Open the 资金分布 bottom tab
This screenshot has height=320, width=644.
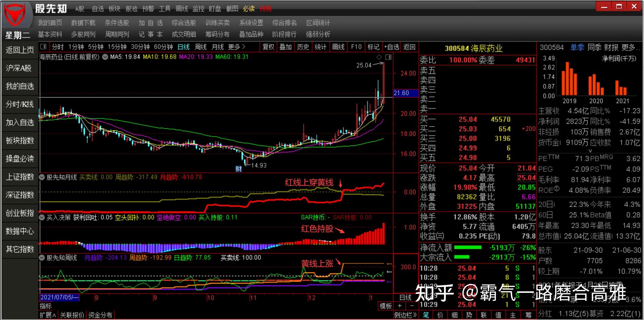click(x=100, y=315)
